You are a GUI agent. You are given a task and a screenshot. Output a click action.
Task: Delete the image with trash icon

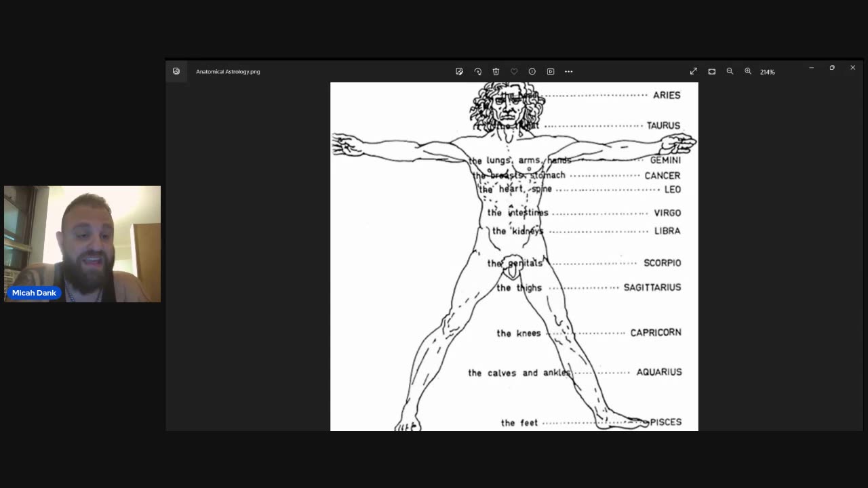(x=496, y=71)
